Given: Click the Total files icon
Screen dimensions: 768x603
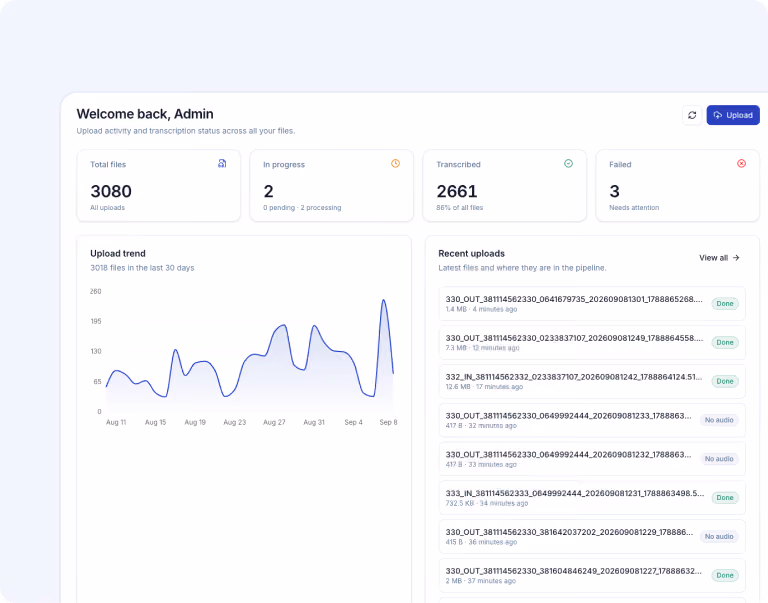Looking at the screenshot, I should point(222,164).
